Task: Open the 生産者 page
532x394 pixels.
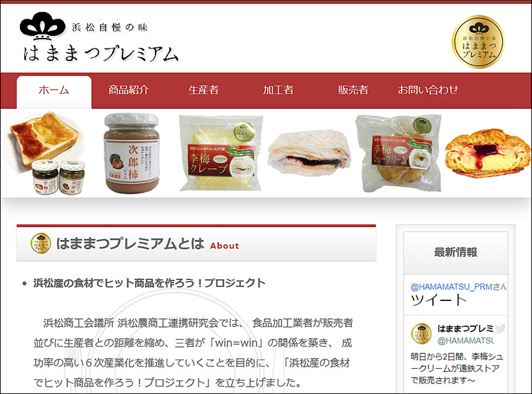Action: coord(203,90)
